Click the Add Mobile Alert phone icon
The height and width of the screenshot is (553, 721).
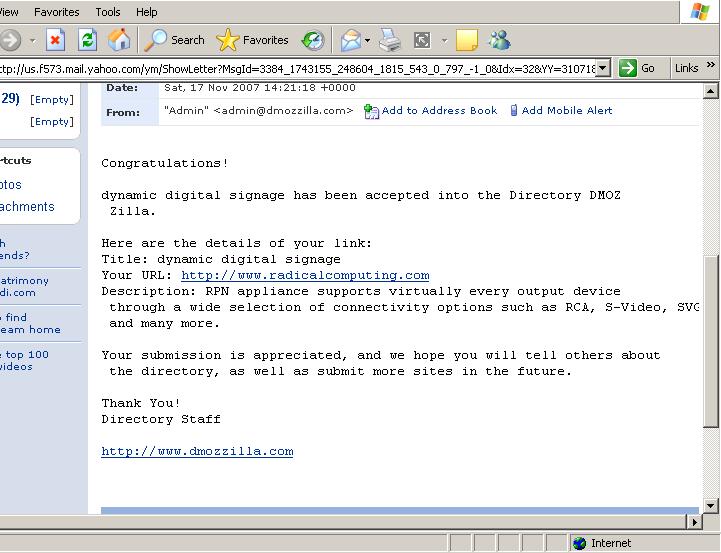point(514,110)
